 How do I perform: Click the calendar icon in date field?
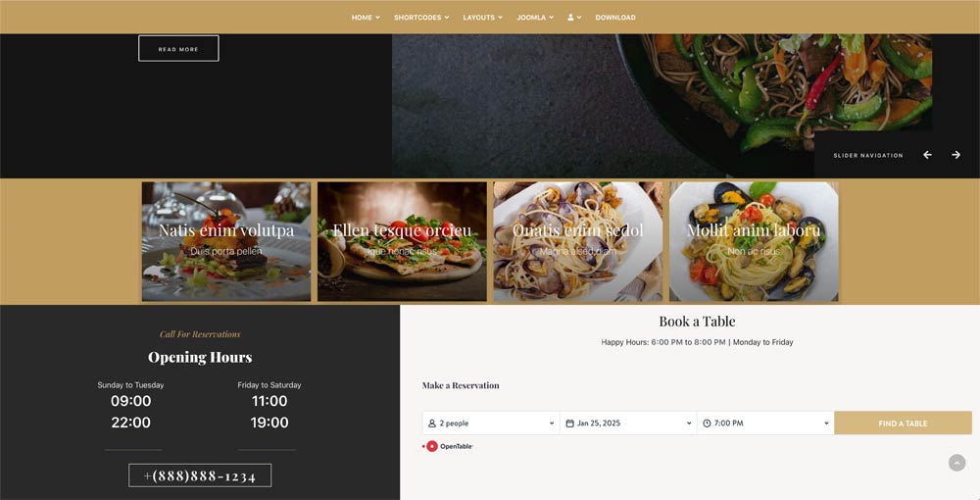(569, 424)
